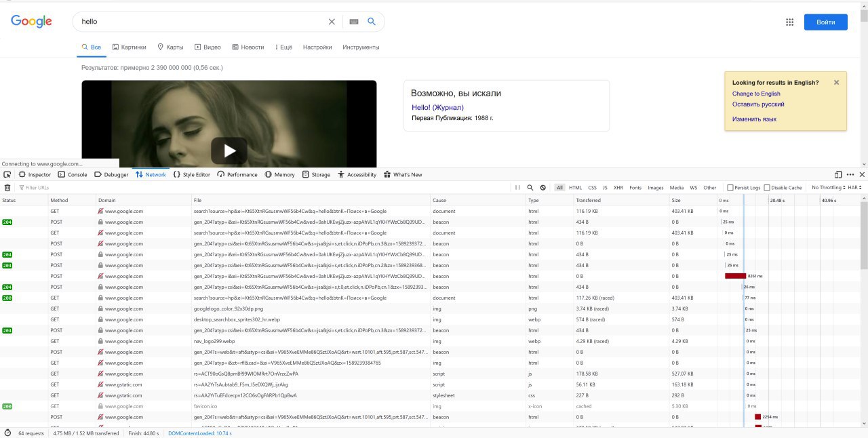This screenshot has width=868, height=438.
Task: Open the What's New tab
Action: click(x=403, y=174)
